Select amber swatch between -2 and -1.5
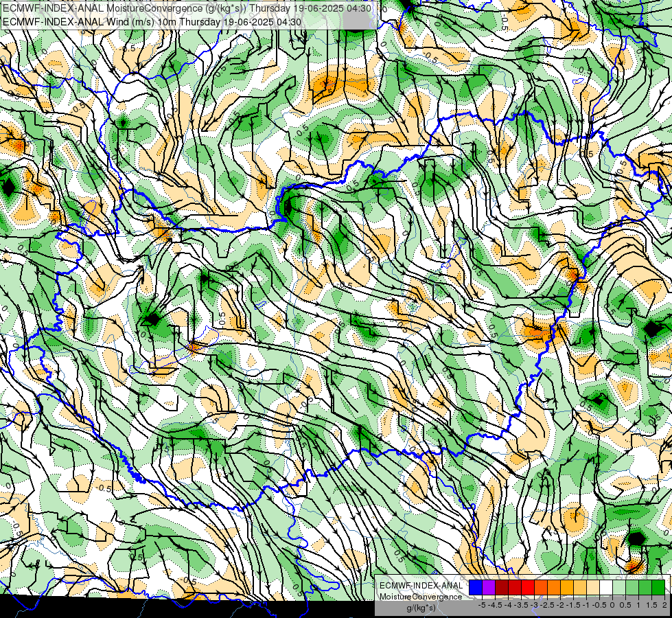Image resolution: width=672 pixels, height=618 pixels. (567, 587)
